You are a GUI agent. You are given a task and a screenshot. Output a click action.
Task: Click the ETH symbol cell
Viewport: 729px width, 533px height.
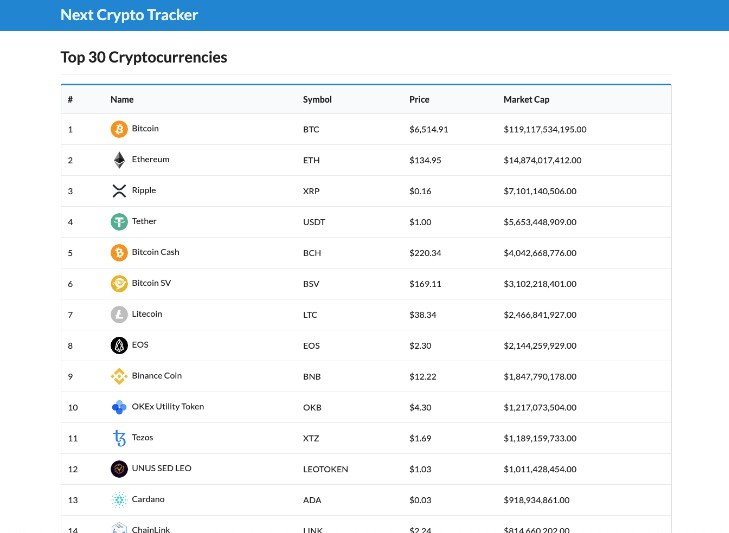(x=311, y=160)
